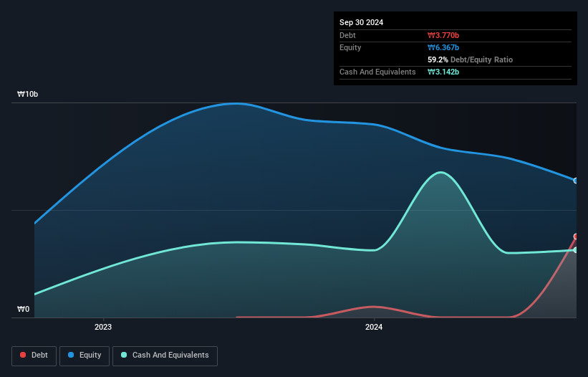
Task: Toggle the Debt legend button
Action: (34, 355)
